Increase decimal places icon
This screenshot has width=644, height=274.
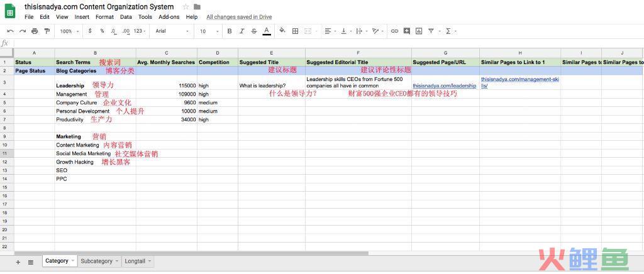(126, 31)
